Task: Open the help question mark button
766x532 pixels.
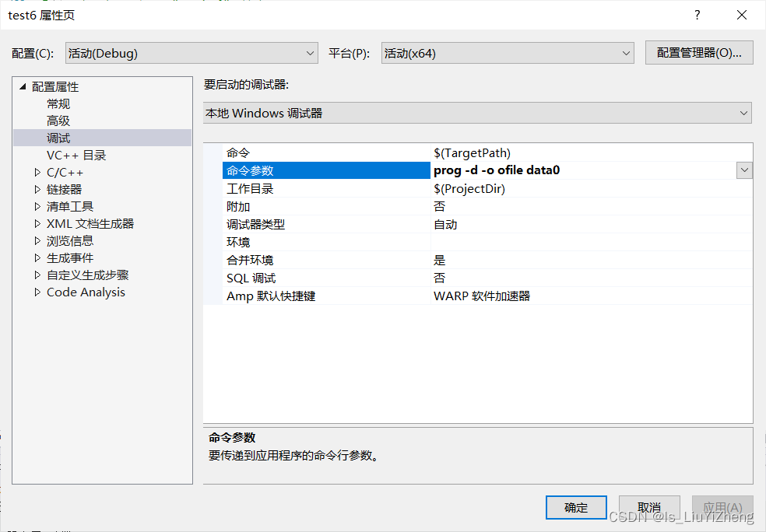Action: tap(697, 15)
